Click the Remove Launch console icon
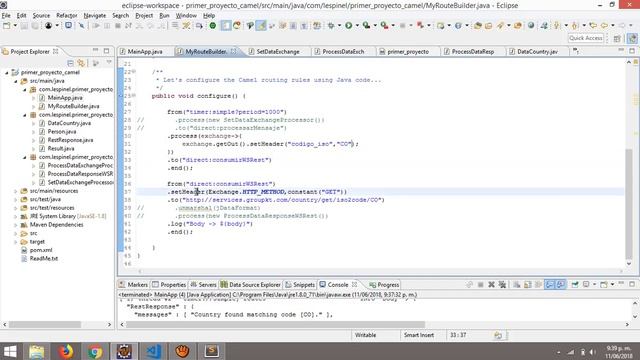The height and width of the screenshot is (360, 640). tap(491, 284)
